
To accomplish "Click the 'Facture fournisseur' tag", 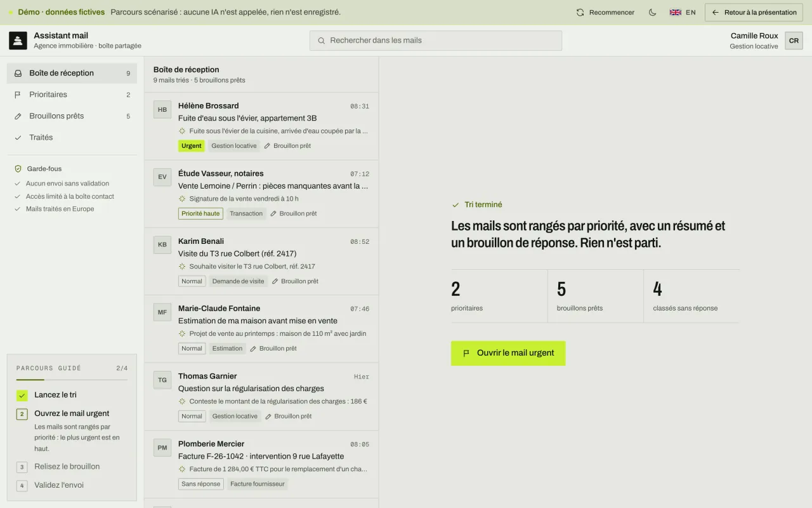I will pyautogui.click(x=258, y=484).
